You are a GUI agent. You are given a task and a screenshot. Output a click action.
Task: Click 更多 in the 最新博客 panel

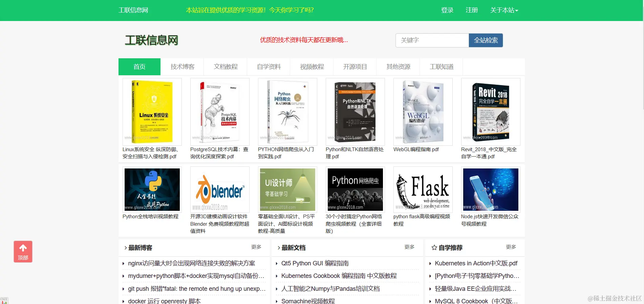tap(256, 247)
